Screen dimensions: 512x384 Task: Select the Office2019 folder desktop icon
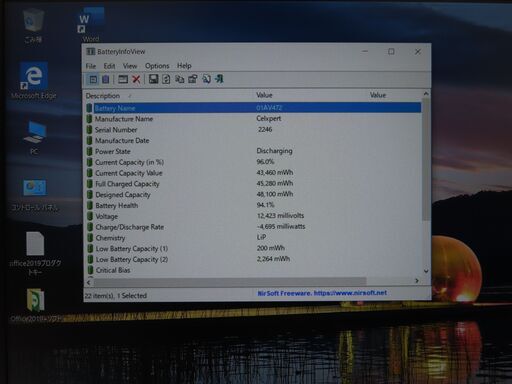point(35,305)
